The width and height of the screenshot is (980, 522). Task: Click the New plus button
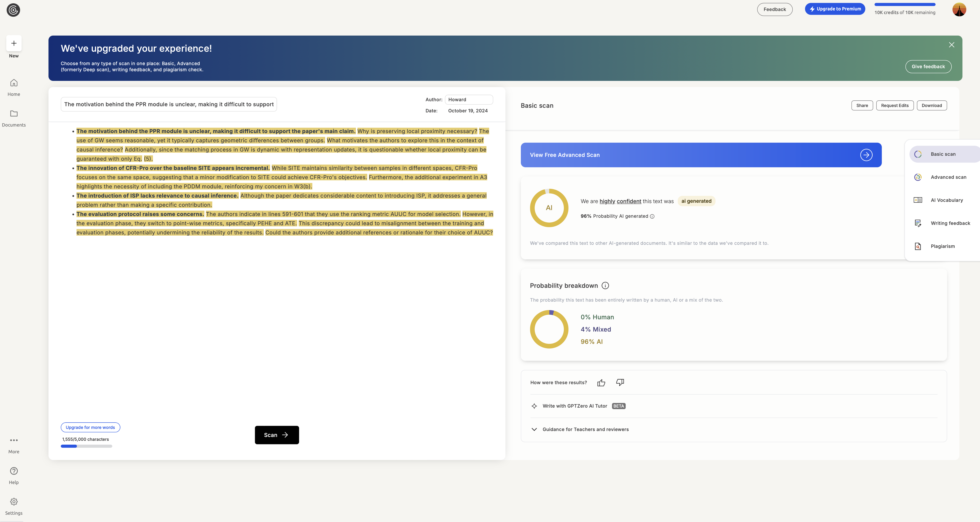click(x=14, y=43)
